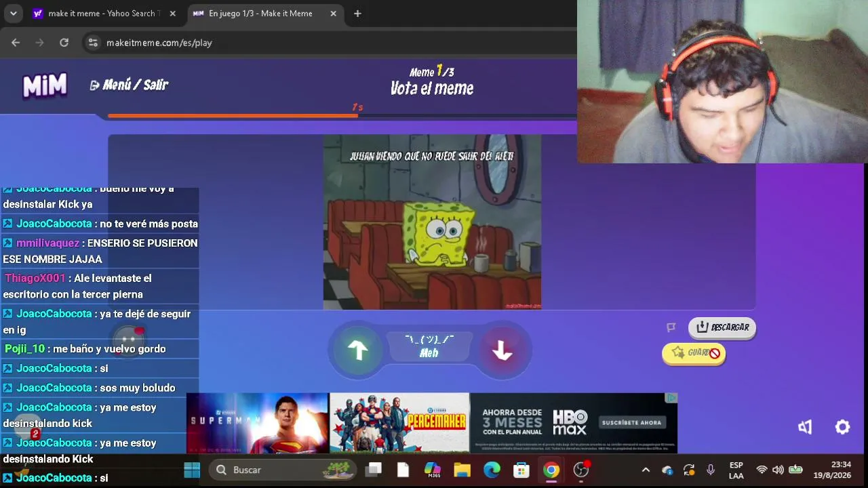Vote Meh on the meme
868x488 pixels.
pyautogui.click(x=429, y=346)
